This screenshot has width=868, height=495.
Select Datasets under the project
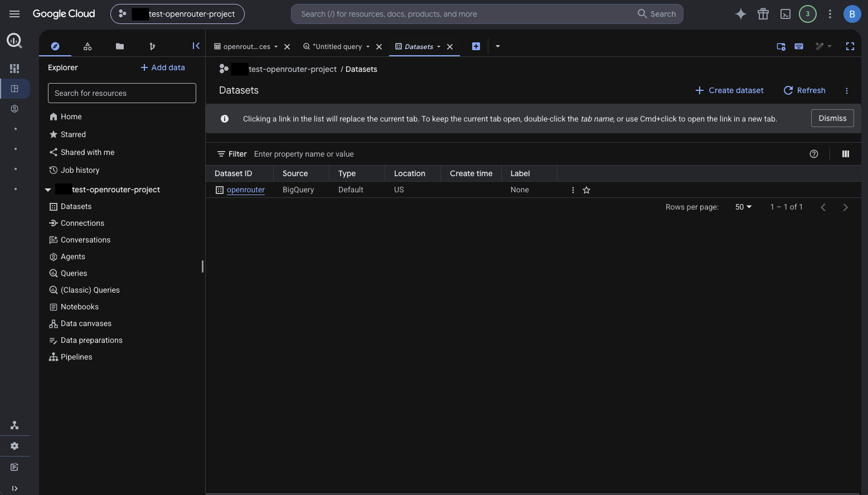click(x=76, y=206)
